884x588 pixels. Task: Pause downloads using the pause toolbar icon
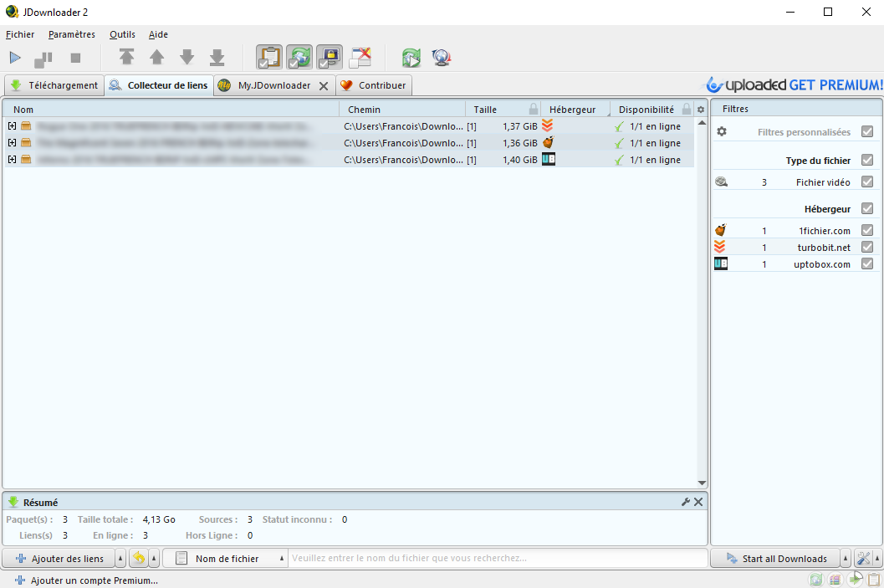point(43,59)
